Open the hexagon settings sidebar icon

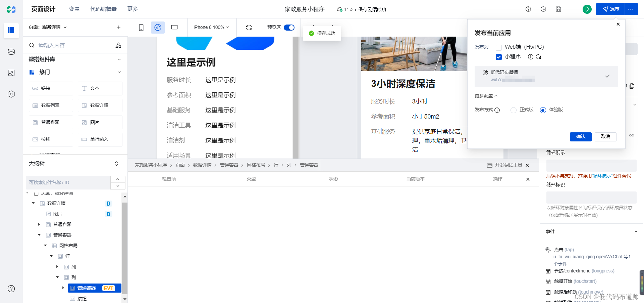[x=11, y=94]
